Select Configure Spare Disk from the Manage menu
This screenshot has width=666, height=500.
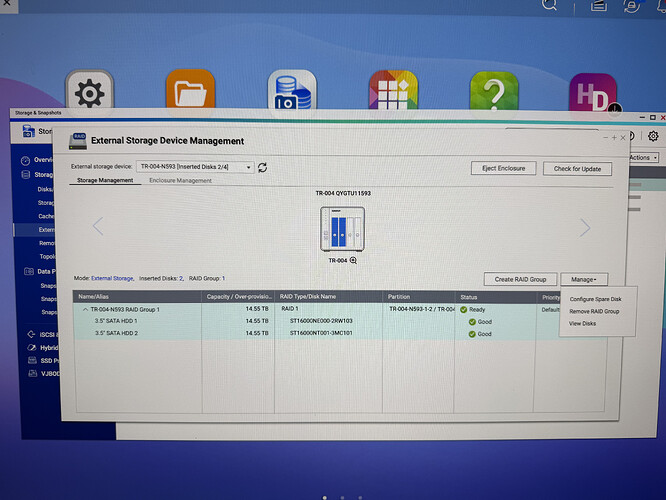595,299
